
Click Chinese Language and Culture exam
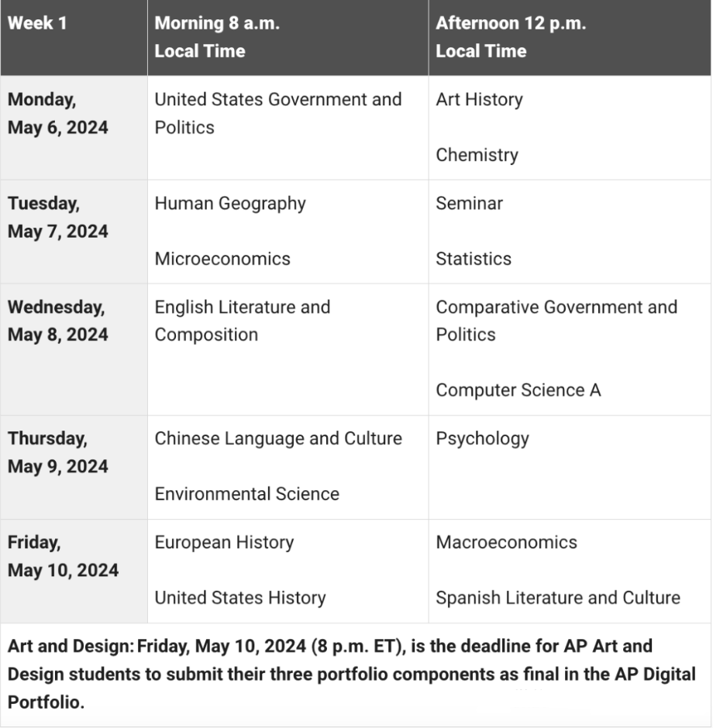pyautogui.click(x=278, y=438)
